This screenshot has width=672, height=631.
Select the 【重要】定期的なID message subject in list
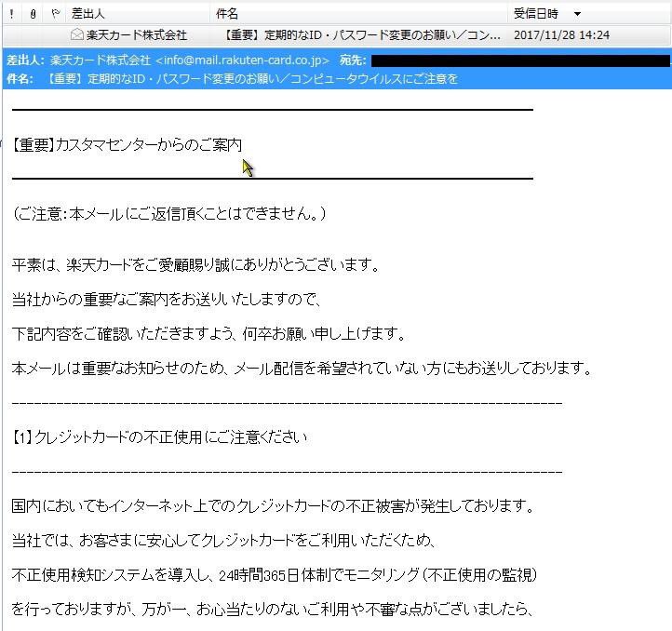[x=361, y=34]
